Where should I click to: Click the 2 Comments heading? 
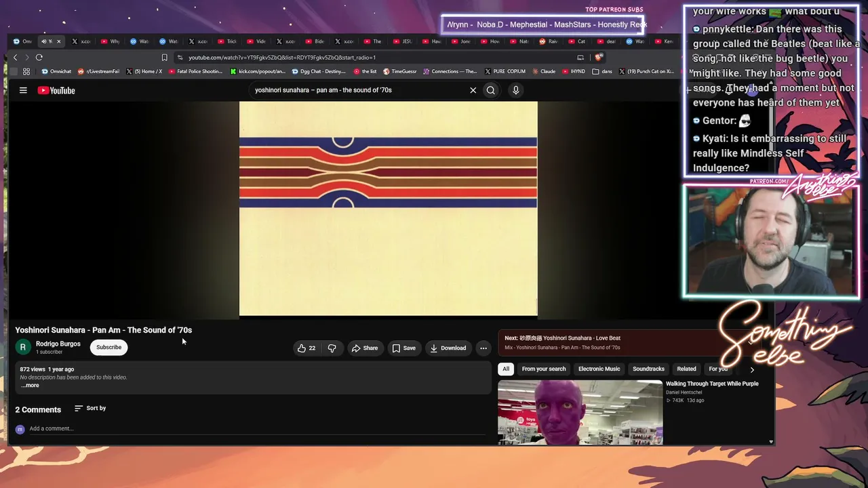(x=38, y=409)
